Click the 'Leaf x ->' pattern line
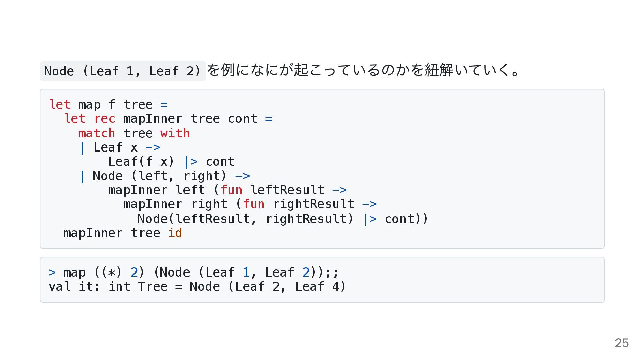This screenshot has width=644, height=362. [x=119, y=147]
